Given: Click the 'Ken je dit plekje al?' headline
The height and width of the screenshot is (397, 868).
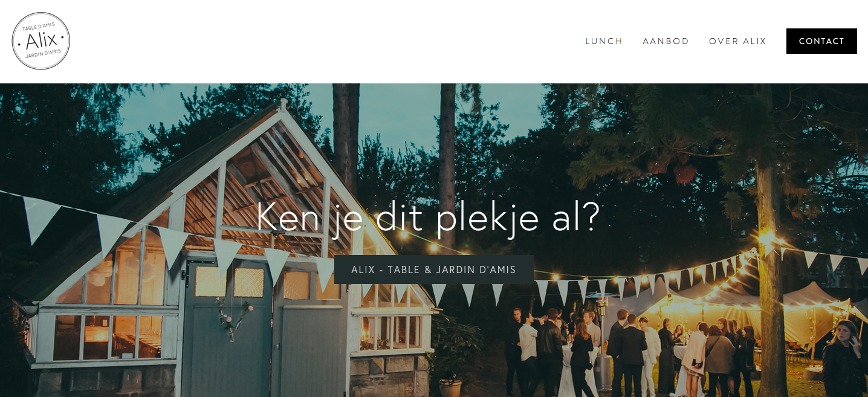Looking at the screenshot, I should coord(428,217).
